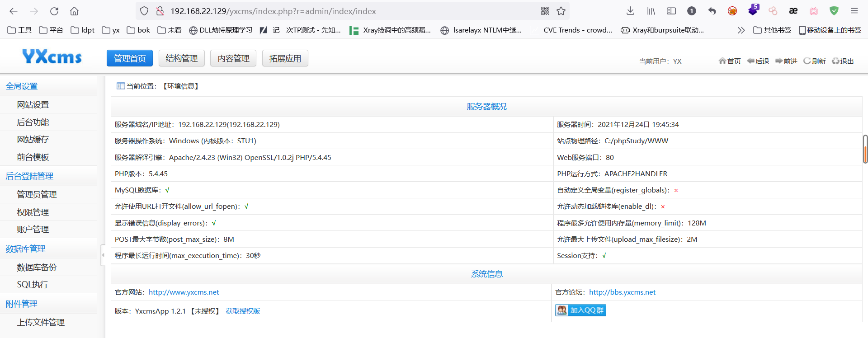The image size is (868, 338).
Task: Open 网站缓存 in sidebar
Action: pos(33,140)
